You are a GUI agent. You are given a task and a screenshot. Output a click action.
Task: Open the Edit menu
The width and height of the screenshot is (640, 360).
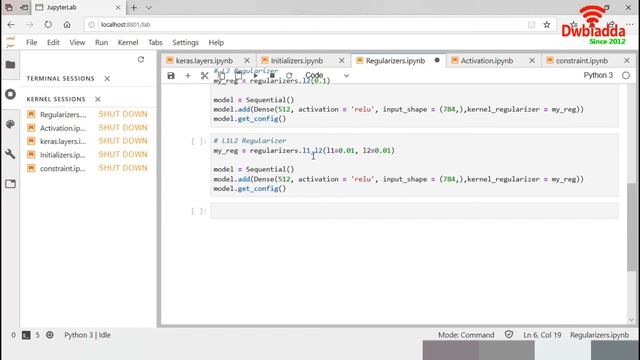point(53,42)
